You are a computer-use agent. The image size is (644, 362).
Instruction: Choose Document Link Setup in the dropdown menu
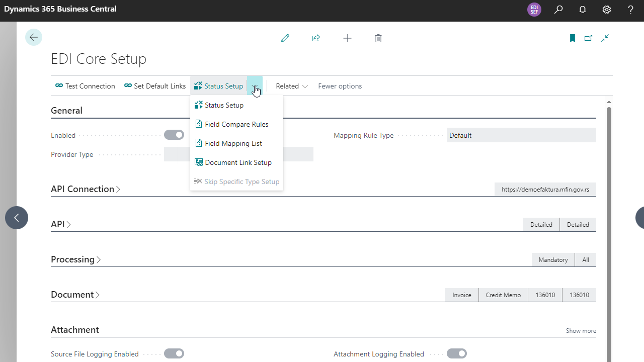pyautogui.click(x=238, y=162)
